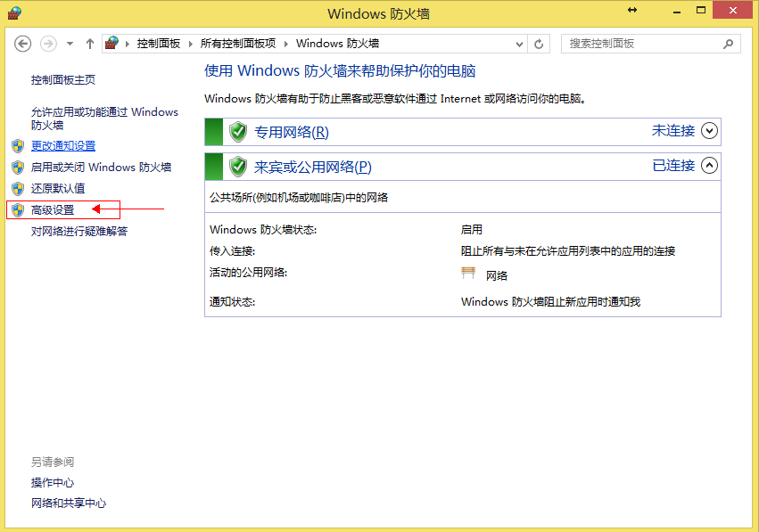Select 控制面板 in the breadcrumb path

click(158, 44)
